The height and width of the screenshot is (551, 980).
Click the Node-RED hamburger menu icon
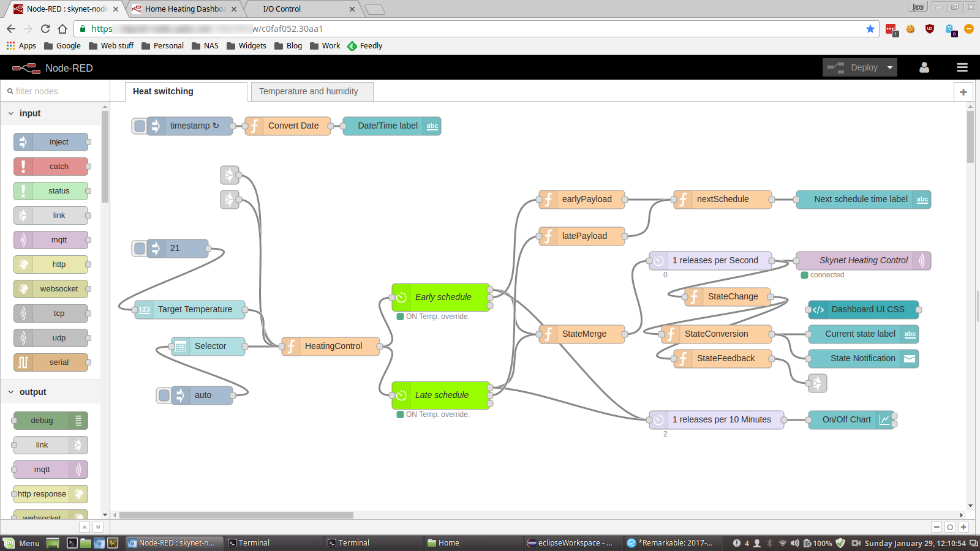coord(962,68)
